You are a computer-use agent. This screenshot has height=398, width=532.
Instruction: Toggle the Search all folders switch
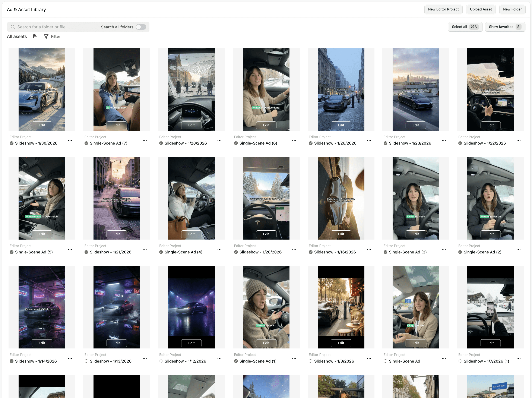tap(141, 27)
